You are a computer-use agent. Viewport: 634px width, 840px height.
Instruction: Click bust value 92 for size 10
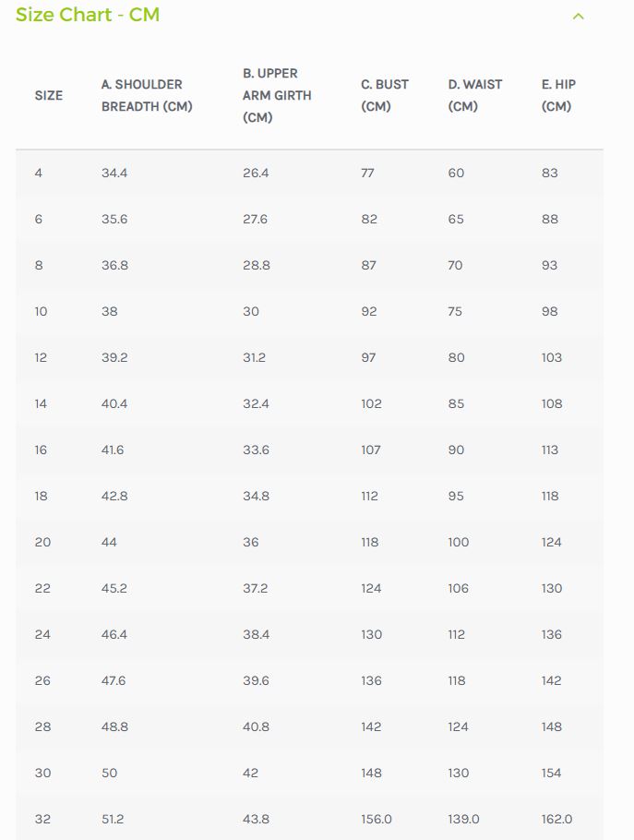pyautogui.click(x=369, y=311)
